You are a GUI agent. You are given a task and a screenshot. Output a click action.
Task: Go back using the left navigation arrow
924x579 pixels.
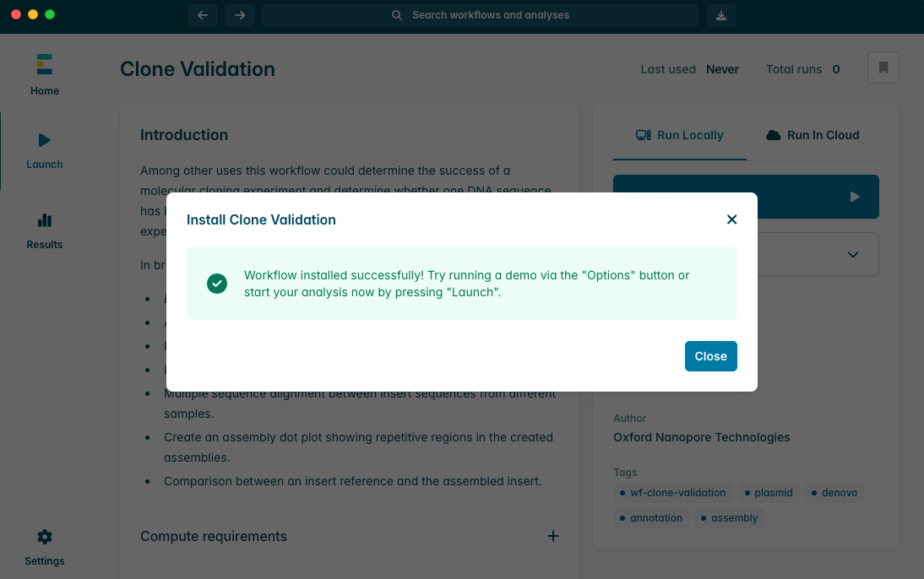(202, 15)
